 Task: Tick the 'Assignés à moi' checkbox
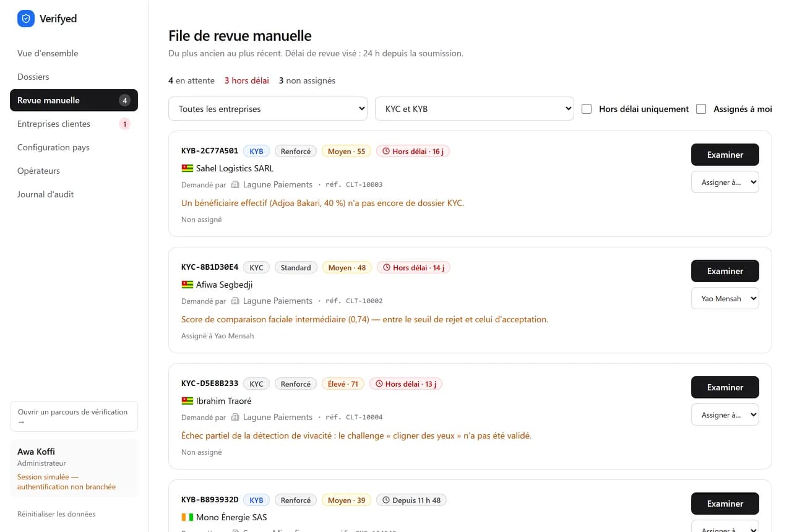click(701, 109)
